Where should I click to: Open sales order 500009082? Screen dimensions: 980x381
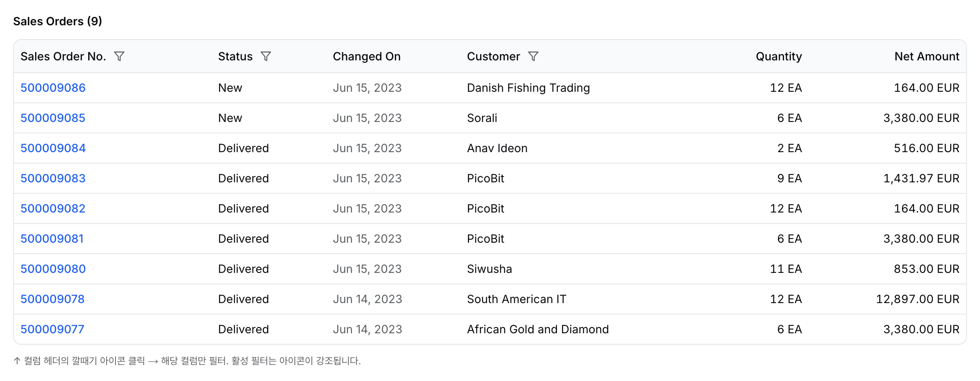tap(53, 208)
